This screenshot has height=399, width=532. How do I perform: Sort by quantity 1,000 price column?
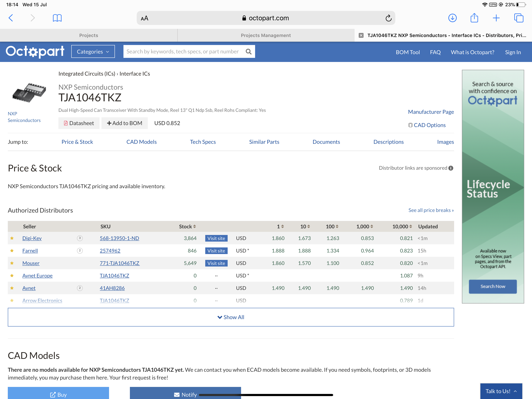coord(372,226)
